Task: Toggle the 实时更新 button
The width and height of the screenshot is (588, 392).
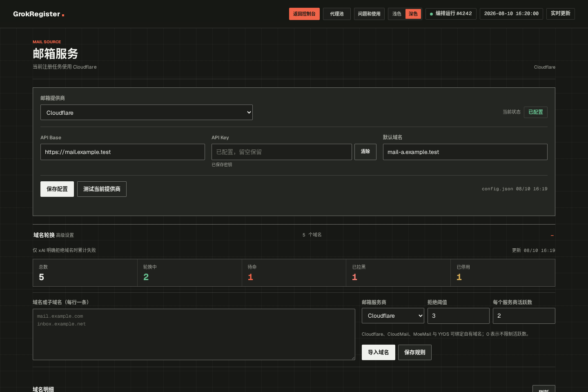Action: [561, 14]
